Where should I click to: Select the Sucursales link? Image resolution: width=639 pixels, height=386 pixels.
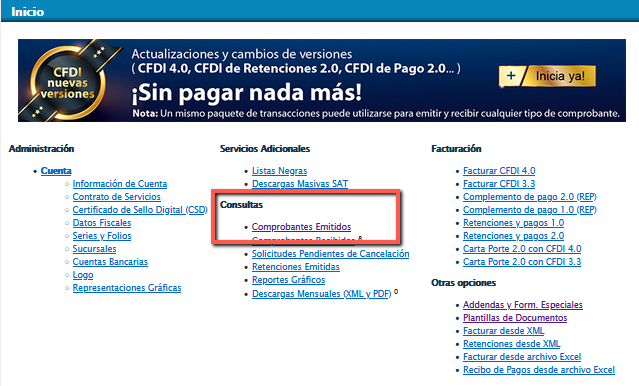point(94,249)
